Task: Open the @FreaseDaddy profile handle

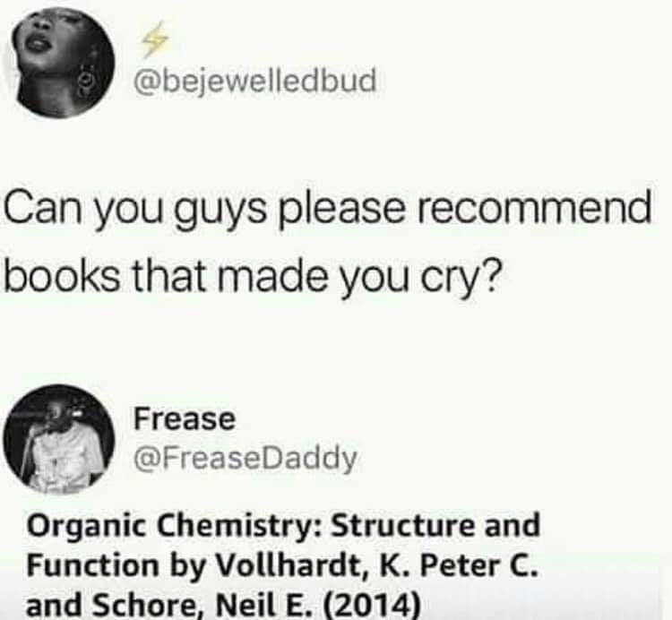Action: 246,459
